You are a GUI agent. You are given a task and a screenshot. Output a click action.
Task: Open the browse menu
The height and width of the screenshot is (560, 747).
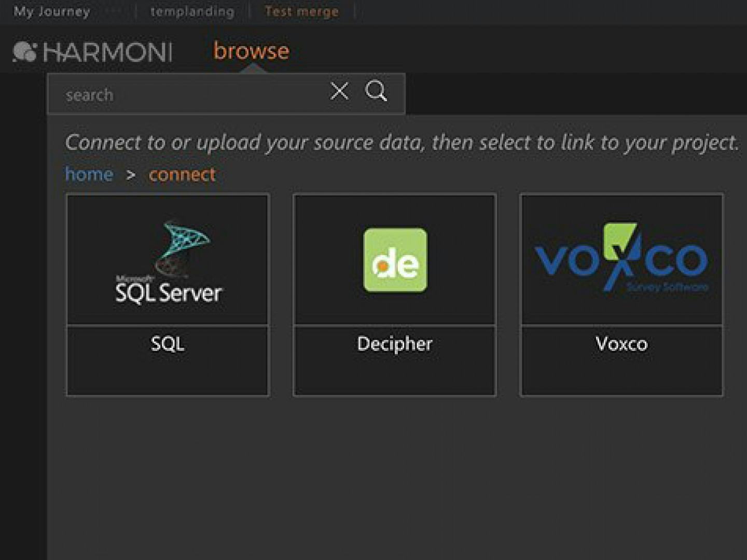pyautogui.click(x=251, y=51)
